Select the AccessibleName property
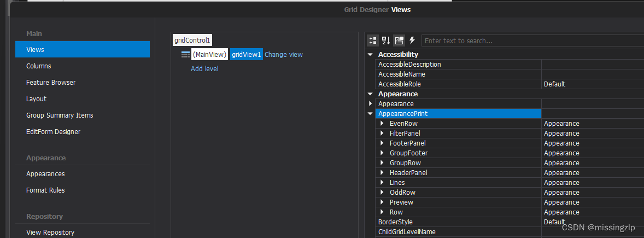Image resolution: width=644 pixels, height=238 pixels. point(458,74)
